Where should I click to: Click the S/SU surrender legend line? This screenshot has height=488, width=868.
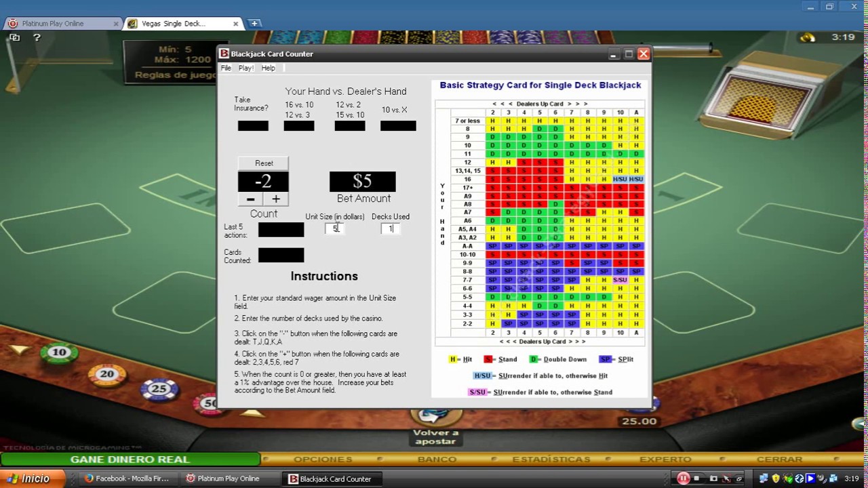coord(540,392)
